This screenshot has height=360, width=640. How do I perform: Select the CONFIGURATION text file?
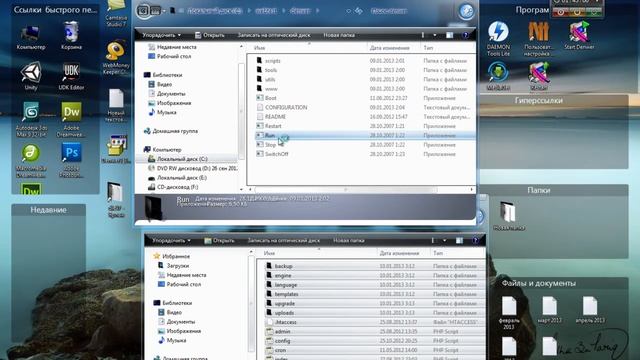[x=286, y=107]
